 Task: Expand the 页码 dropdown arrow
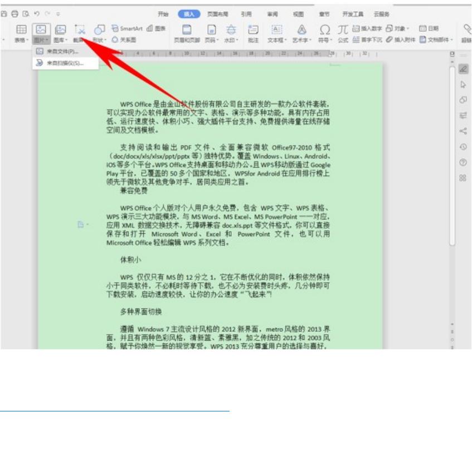click(218, 40)
